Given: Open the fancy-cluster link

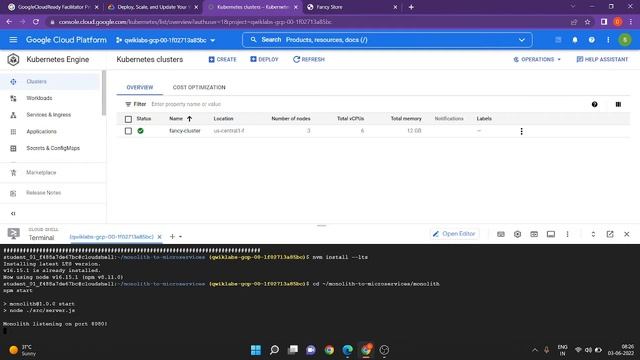Looking at the screenshot, I should tap(185, 131).
